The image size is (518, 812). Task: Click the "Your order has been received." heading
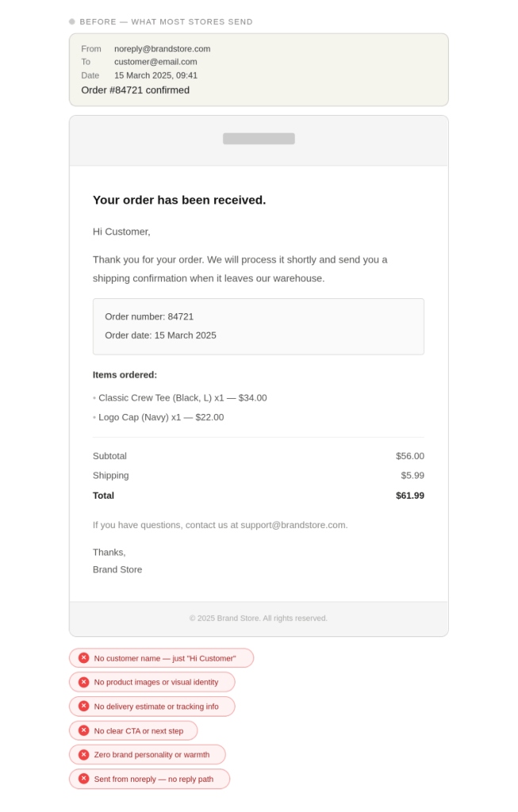(x=179, y=200)
